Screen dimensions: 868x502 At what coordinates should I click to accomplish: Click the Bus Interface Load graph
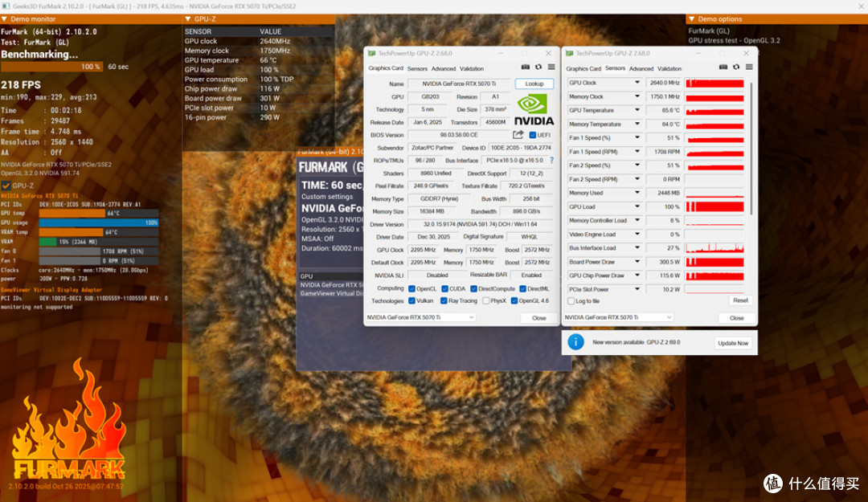[714, 248]
